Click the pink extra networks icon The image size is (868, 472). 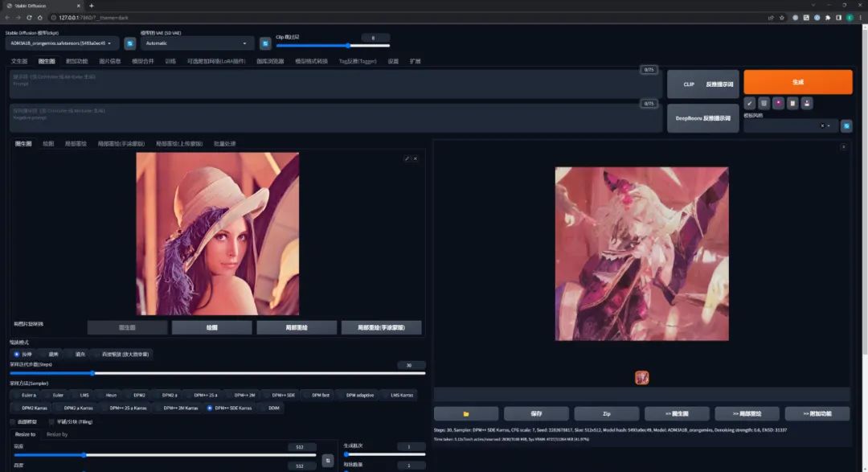pyautogui.click(x=778, y=103)
